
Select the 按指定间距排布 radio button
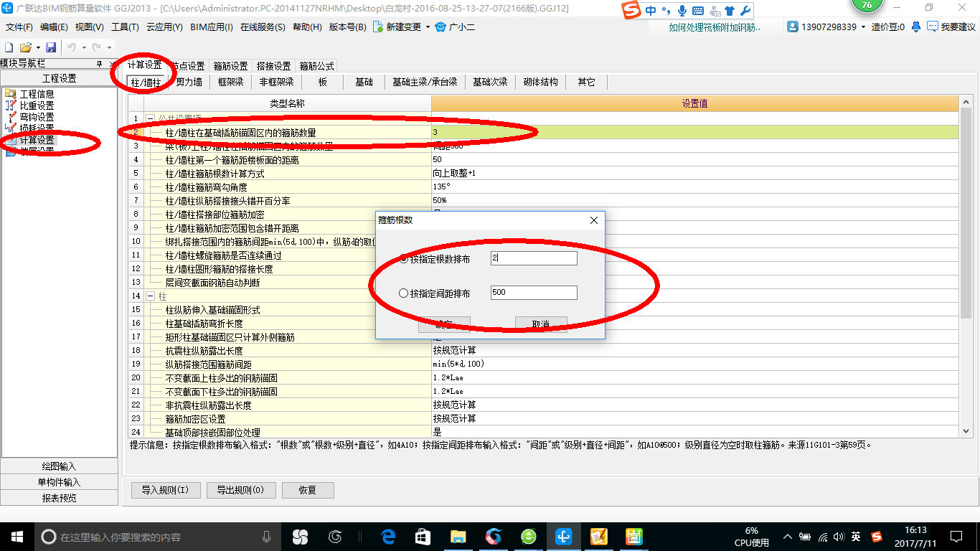pyautogui.click(x=403, y=293)
